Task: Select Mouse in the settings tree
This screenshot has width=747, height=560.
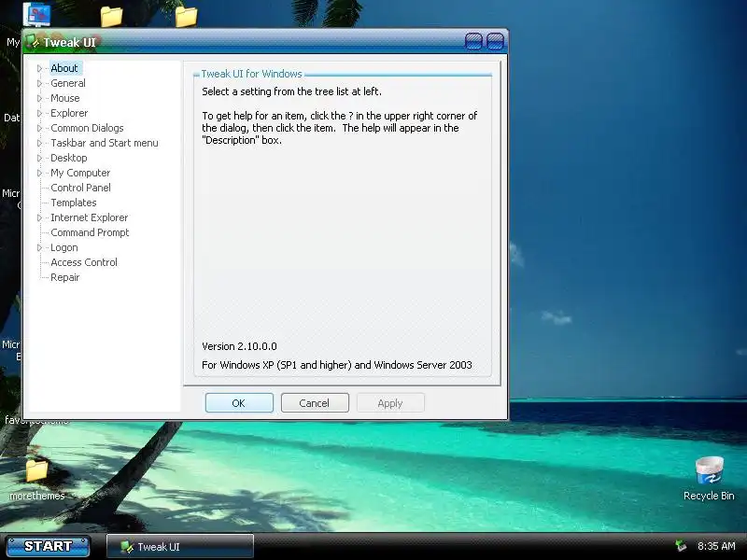Action: (x=65, y=98)
